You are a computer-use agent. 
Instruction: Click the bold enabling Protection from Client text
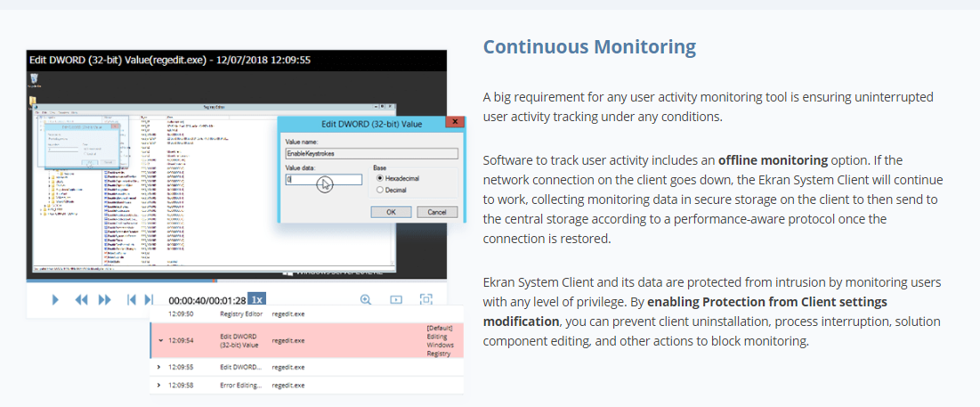tap(685, 312)
